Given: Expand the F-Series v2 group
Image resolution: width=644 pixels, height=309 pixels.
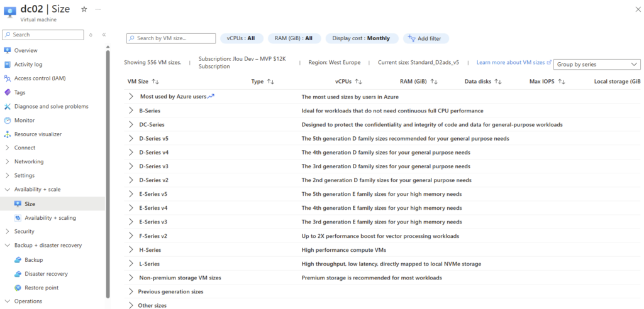Looking at the screenshot, I should pyautogui.click(x=131, y=236).
